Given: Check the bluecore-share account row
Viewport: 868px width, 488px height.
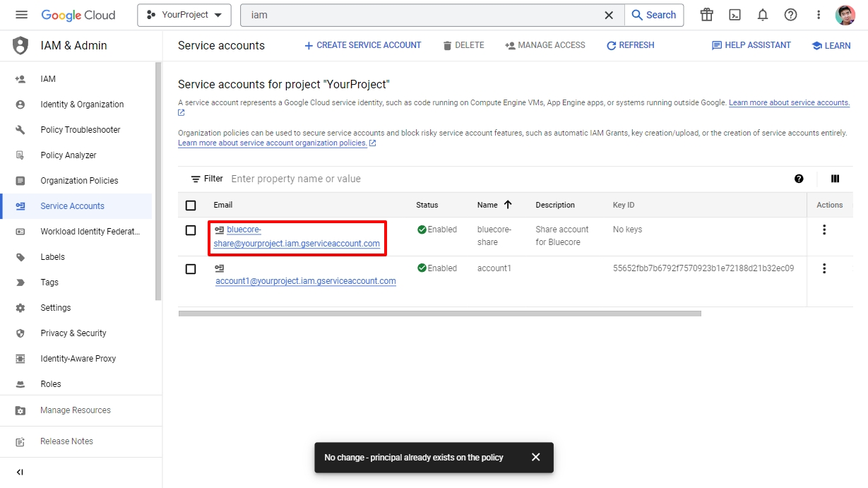Looking at the screenshot, I should pos(191,230).
